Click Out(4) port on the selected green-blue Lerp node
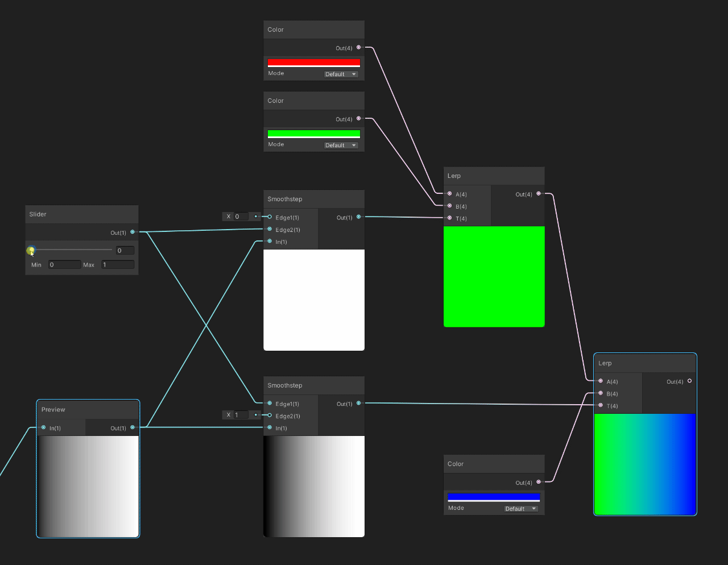 [689, 381]
